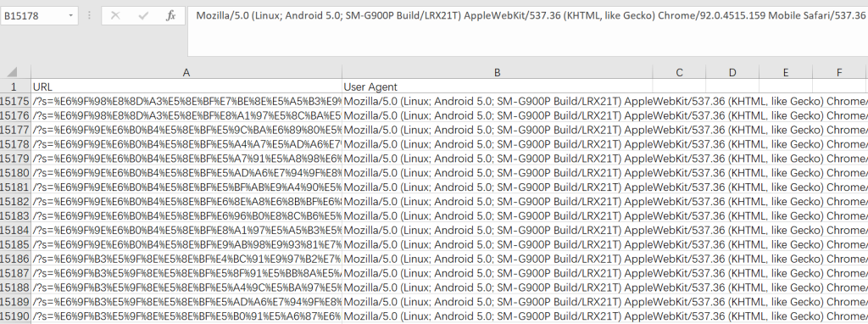Select row header 15179
Image resolution: width=868 pixels, height=324 pixels.
tap(15, 159)
